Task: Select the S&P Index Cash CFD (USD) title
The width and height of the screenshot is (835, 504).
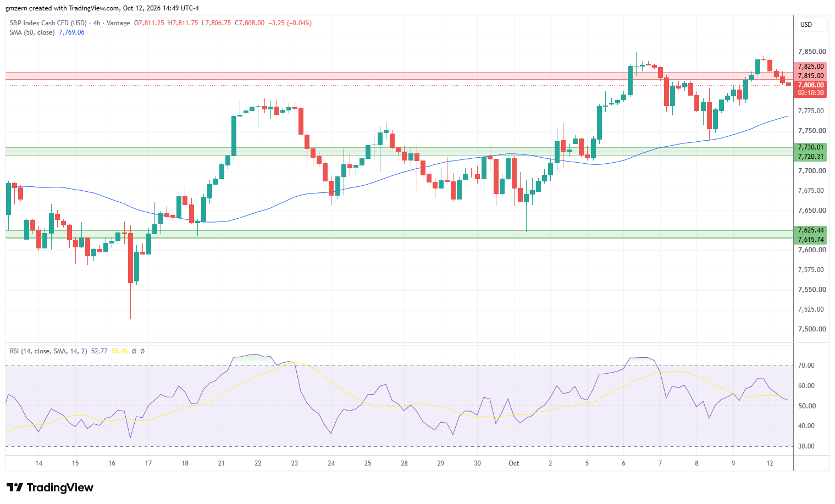Action: [48, 23]
